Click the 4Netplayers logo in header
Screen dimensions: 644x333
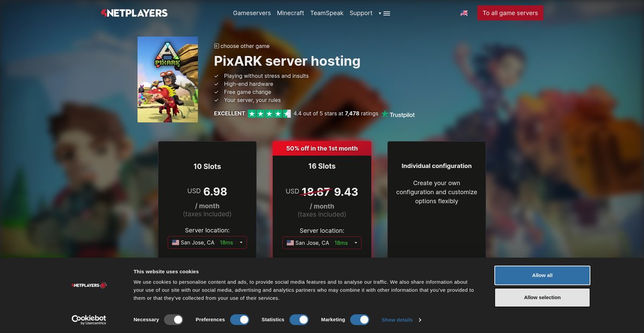tap(134, 13)
